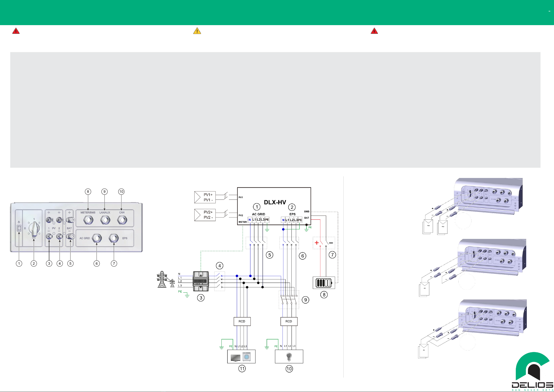Click the BAT positive connector on panel
554x392 pixels.
[x=70, y=220]
